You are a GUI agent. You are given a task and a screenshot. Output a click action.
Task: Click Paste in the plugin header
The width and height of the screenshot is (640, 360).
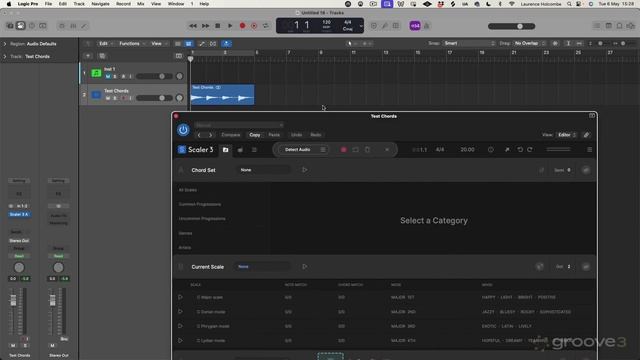click(274, 135)
